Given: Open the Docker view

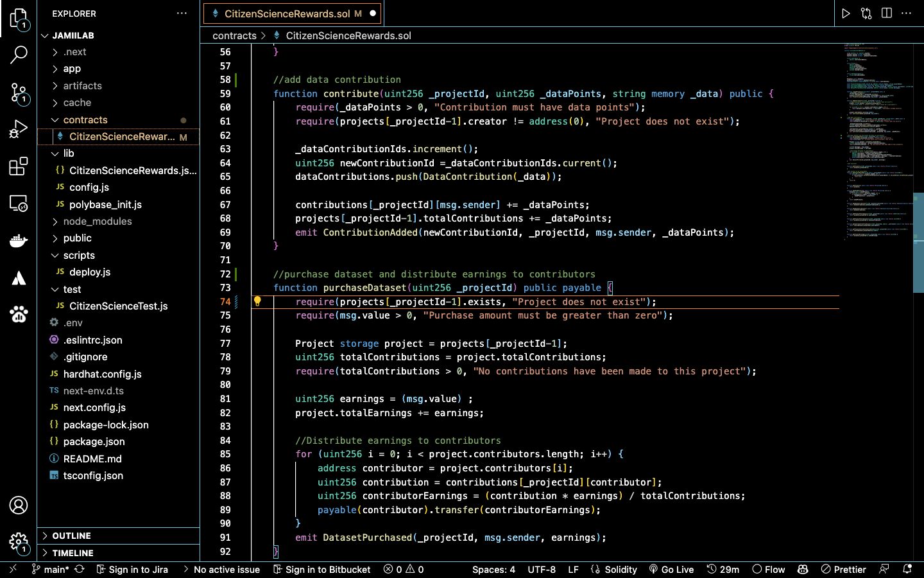Looking at the screenshot, I should 19,241.
